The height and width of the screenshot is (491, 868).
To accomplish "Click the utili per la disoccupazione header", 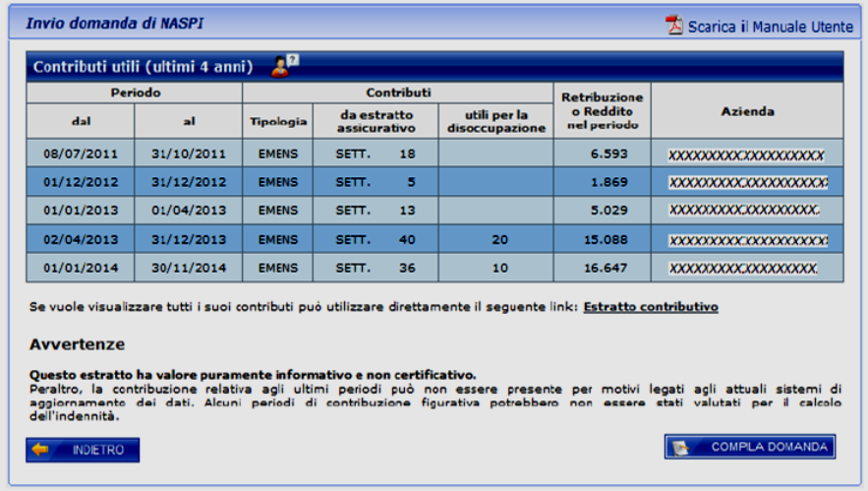I will pyautogui.click(x=495, y=121).
